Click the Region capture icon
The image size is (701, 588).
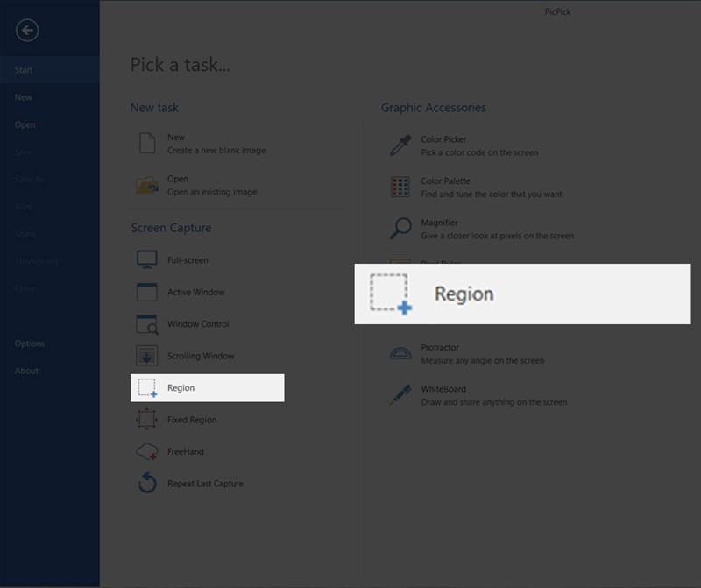[147, 388]
